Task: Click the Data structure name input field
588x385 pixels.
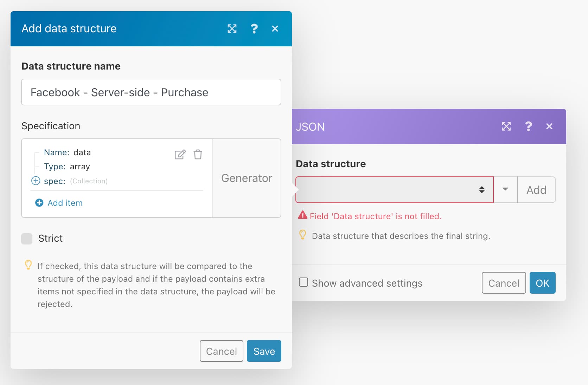Action: click(x=151, y=92)
